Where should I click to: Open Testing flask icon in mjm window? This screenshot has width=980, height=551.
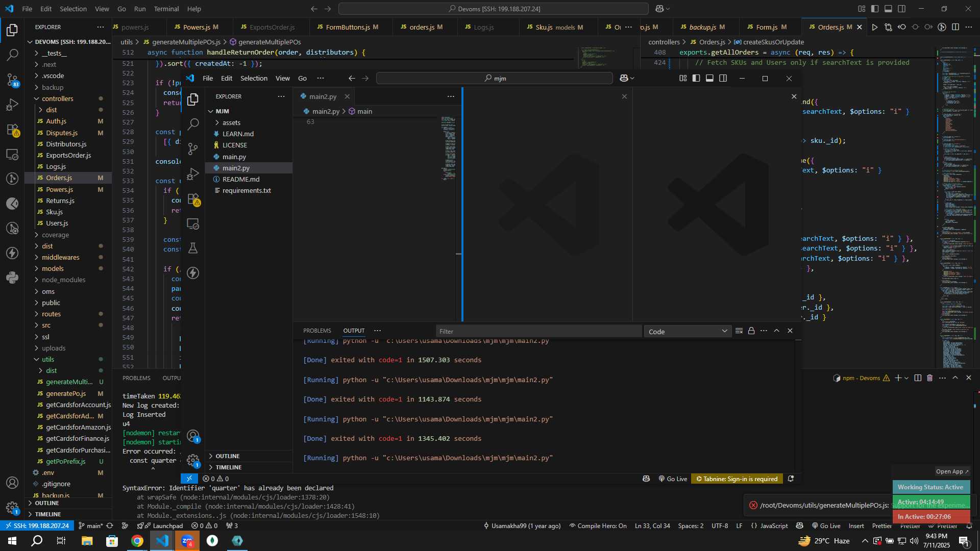click(x=193, y=248)
